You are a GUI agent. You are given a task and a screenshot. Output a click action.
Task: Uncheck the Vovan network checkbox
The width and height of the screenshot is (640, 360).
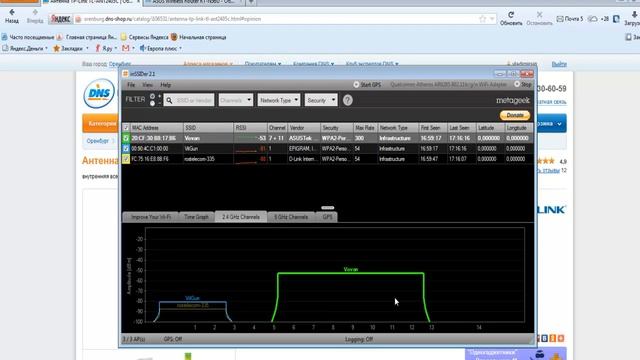click(126, 138)
